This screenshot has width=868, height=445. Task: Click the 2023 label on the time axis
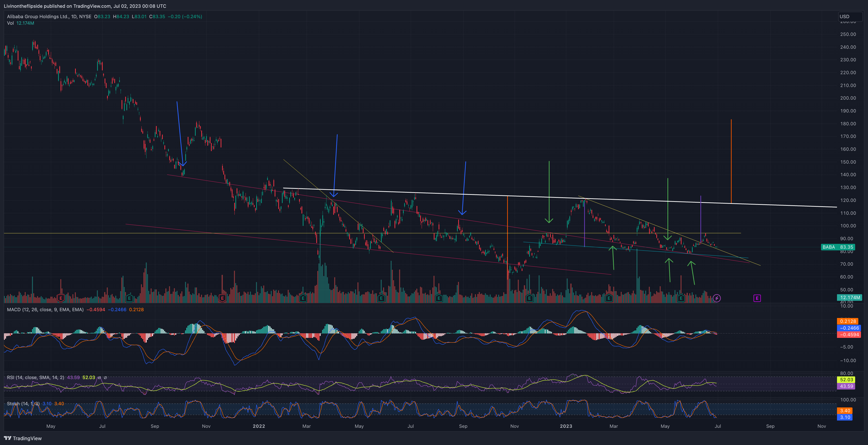coord(566,426)
